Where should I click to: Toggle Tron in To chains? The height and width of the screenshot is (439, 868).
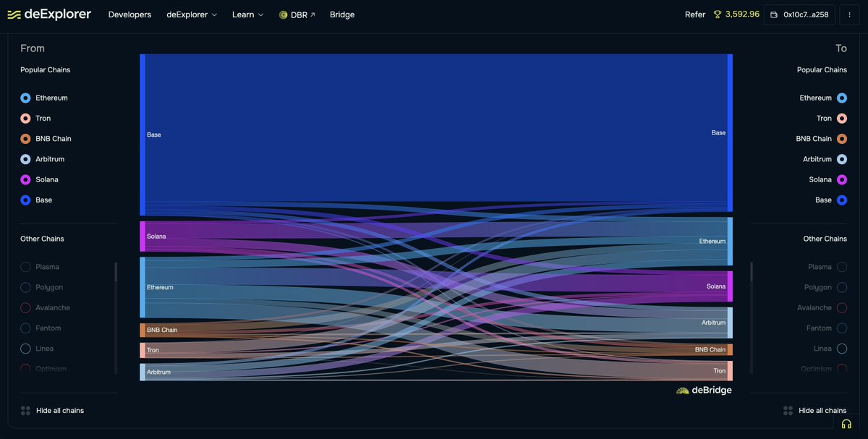[x=842, y=118]
